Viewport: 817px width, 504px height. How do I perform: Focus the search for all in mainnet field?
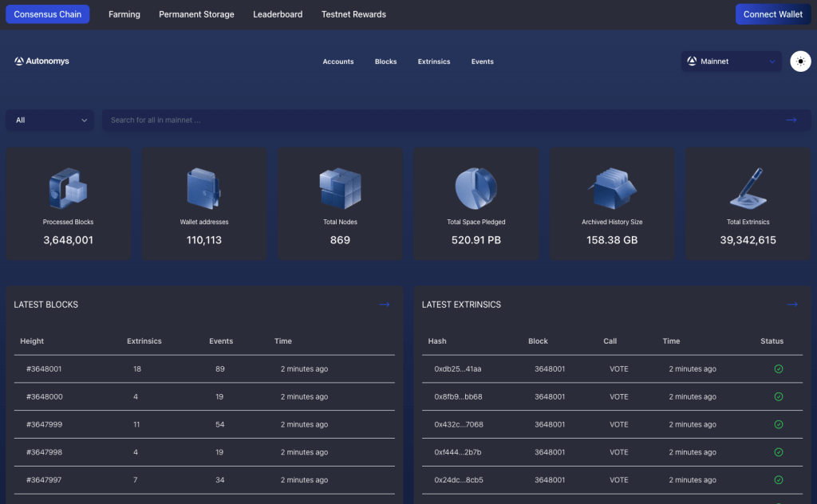tap(439, 120)
